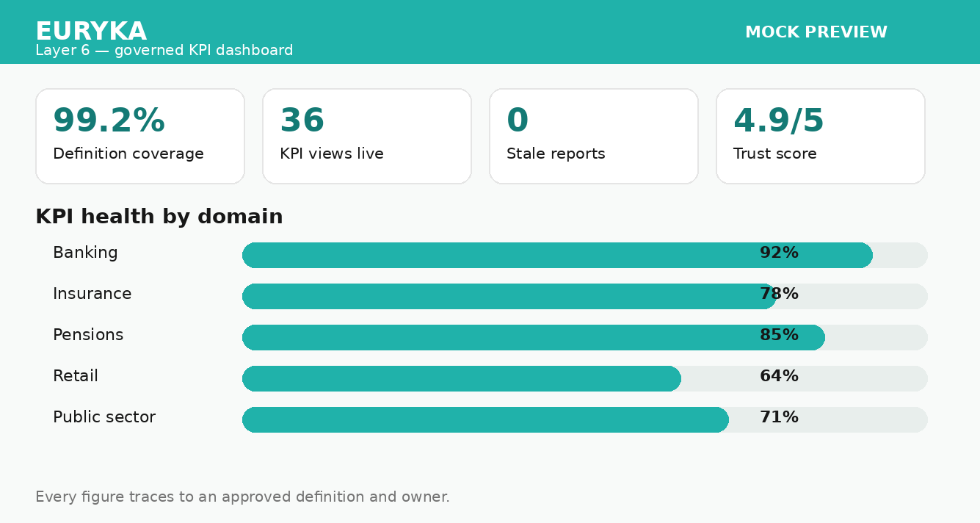Select the Public sector domain label
980x523 pixels.
pos(104,417)
